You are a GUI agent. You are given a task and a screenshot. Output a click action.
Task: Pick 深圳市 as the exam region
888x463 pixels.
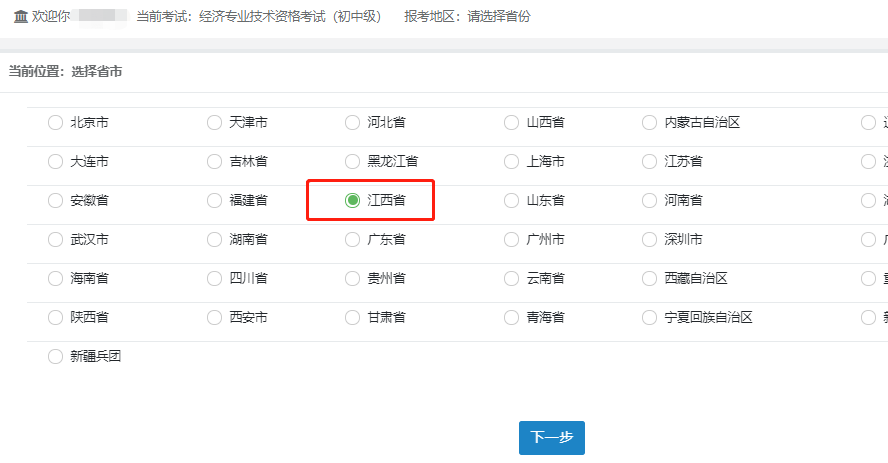(650, 240)
